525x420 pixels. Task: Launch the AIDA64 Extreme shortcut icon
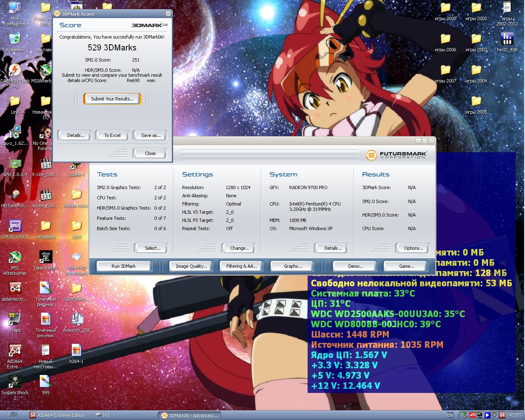tap(15, 356)
